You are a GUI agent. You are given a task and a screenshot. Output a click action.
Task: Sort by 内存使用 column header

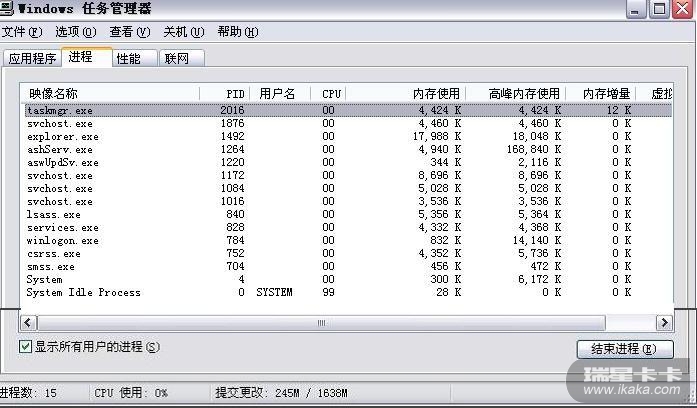[406, 94]
